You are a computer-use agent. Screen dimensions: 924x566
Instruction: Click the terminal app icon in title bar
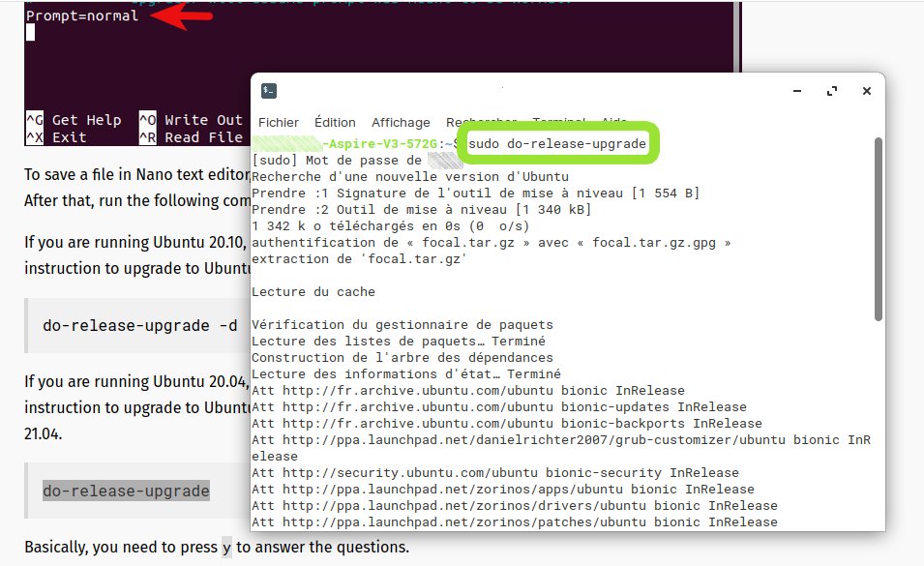269,91
